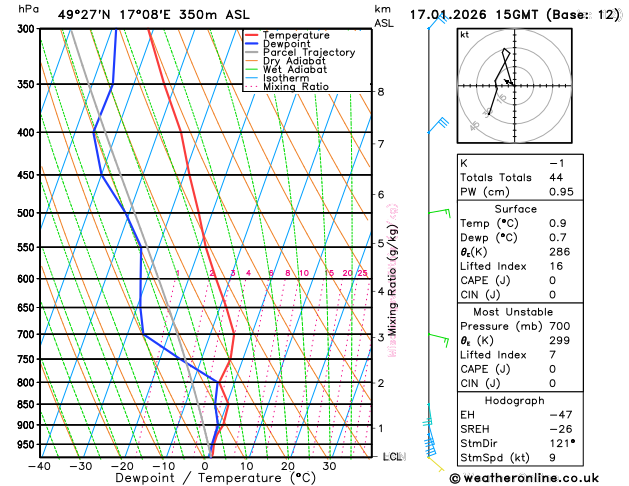Click the Most Unstable section header
629x486 pixels.
[513, 312]
